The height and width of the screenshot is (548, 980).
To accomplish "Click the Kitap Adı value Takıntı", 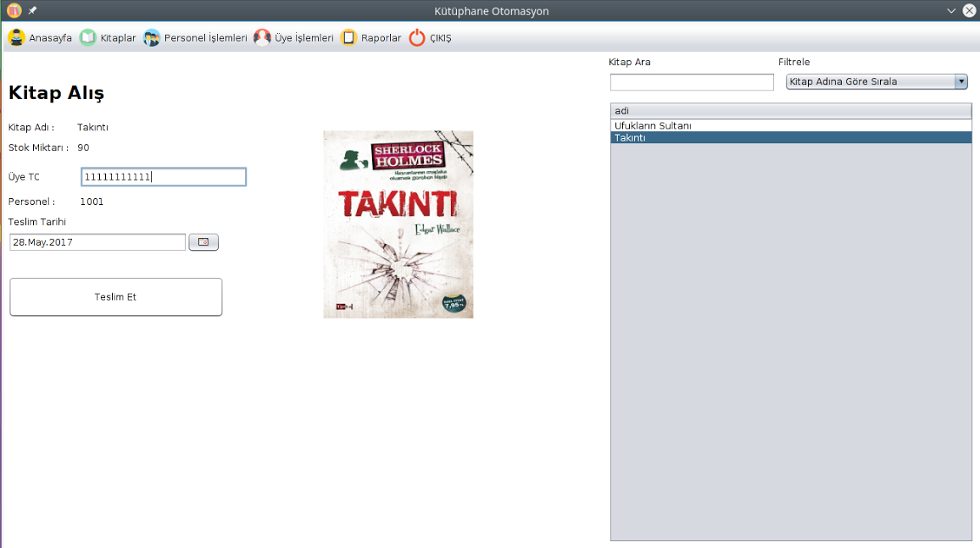I will [x=92, y=127].
